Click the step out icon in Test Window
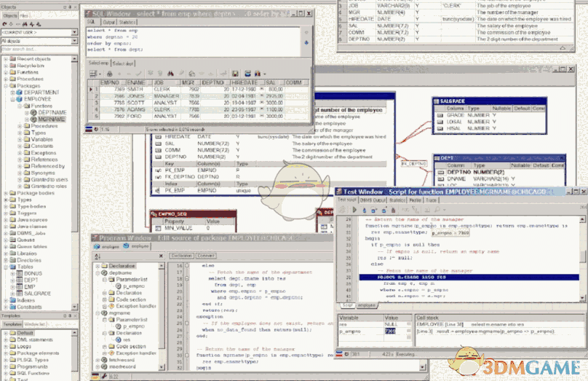The height and width of the screenshot is (381, 588). coord(384,211)
